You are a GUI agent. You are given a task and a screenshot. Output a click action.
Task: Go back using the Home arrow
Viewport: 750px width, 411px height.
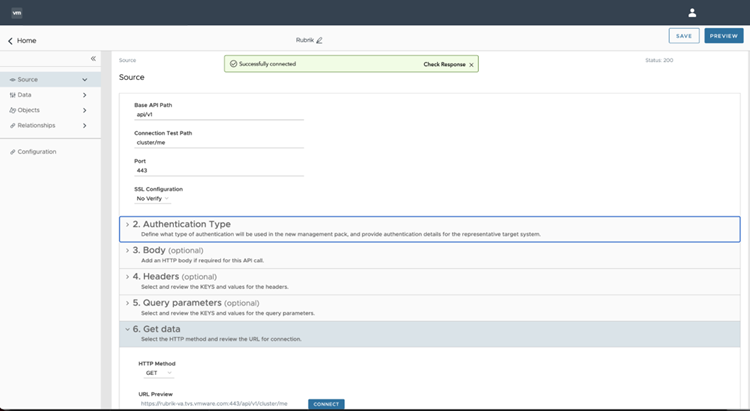[x=11, y=41]
